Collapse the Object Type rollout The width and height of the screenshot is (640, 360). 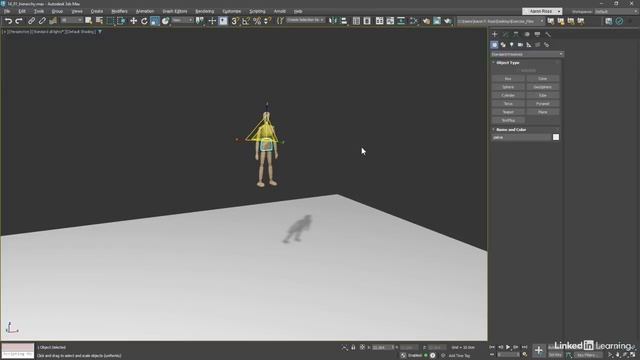(x=507, y=63)
